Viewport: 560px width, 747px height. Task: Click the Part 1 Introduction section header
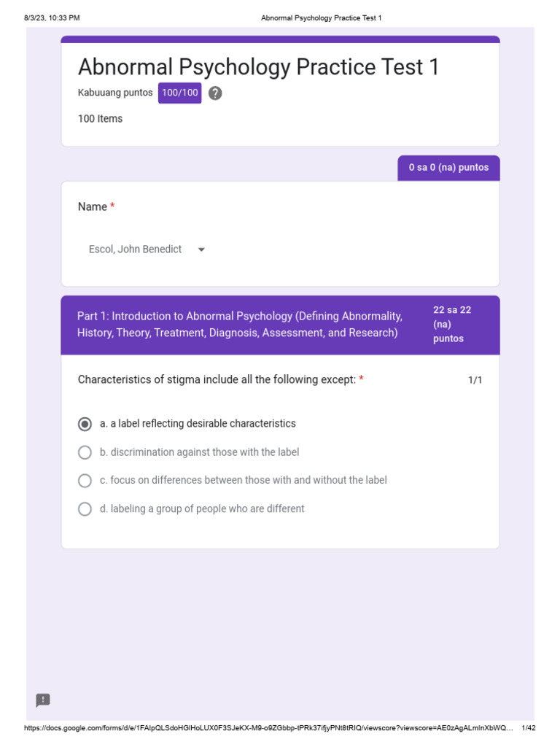click(x=240, y=325)
